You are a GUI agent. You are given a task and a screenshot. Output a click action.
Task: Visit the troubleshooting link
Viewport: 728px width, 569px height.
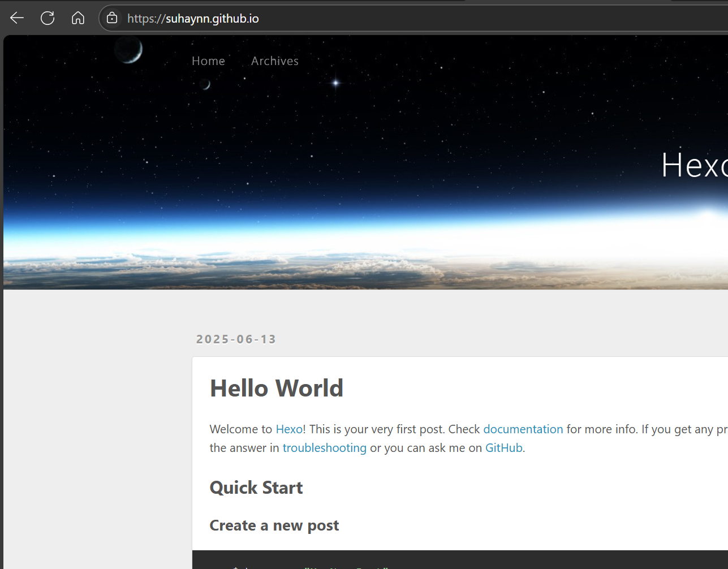coord(324,448)
